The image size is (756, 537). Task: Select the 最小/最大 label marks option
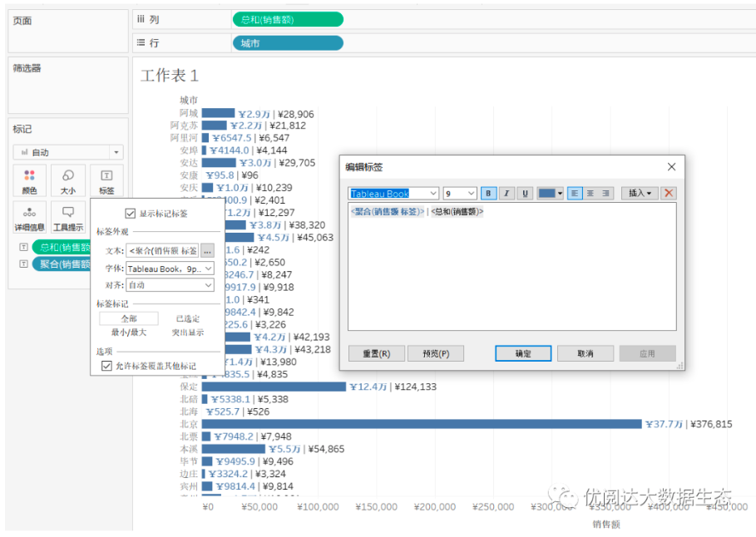point(129,333)
